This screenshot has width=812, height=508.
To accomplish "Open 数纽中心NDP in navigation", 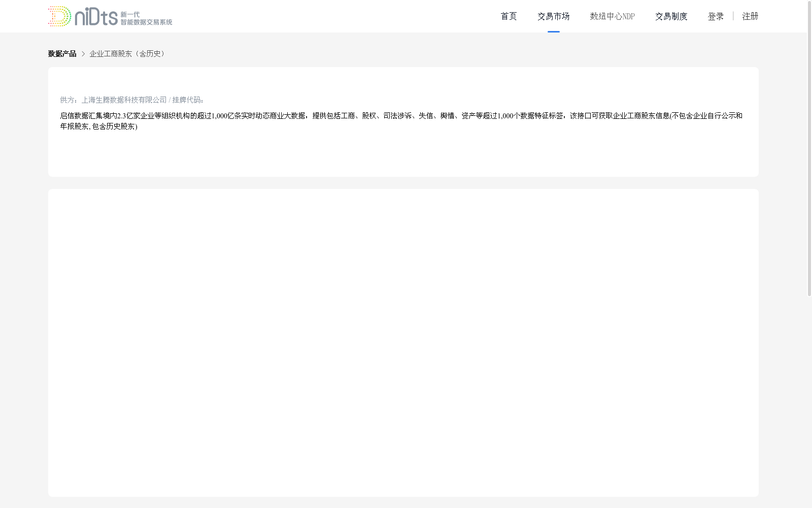I will click(612, 16).
